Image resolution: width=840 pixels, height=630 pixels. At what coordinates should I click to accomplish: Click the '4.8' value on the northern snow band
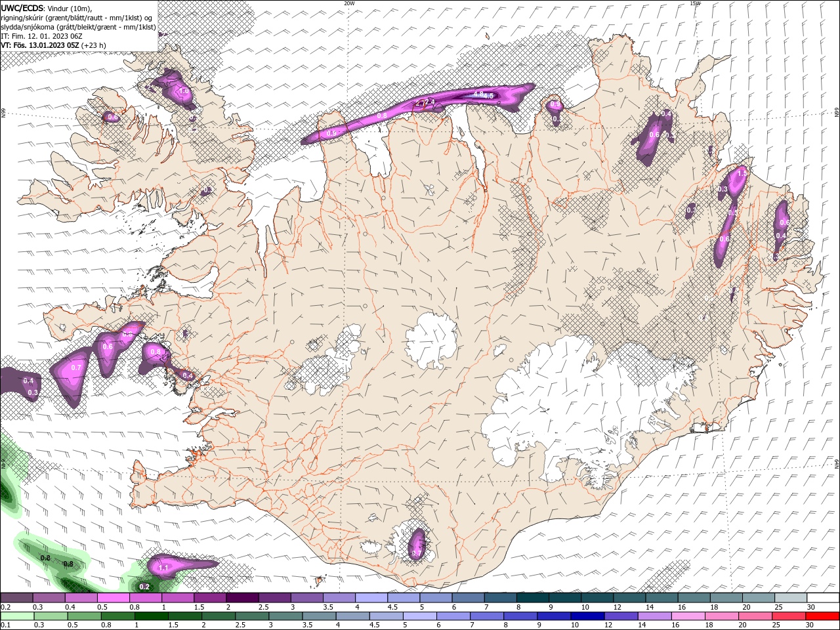(x=478, y=94)
